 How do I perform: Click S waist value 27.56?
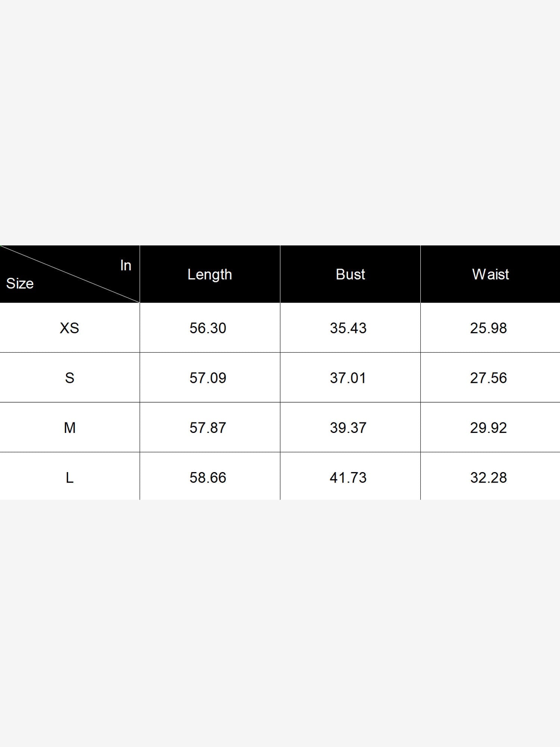point(488,378)
